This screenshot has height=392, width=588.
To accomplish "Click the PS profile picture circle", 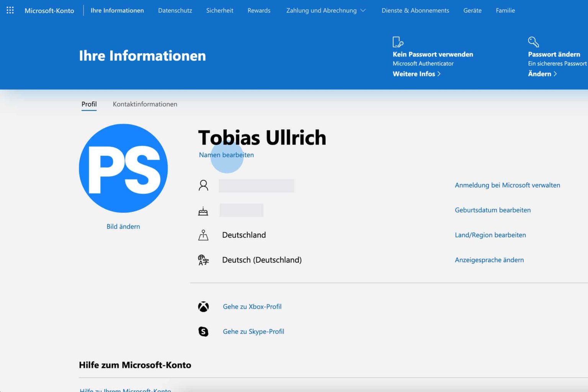I will [x=123, y=168].
